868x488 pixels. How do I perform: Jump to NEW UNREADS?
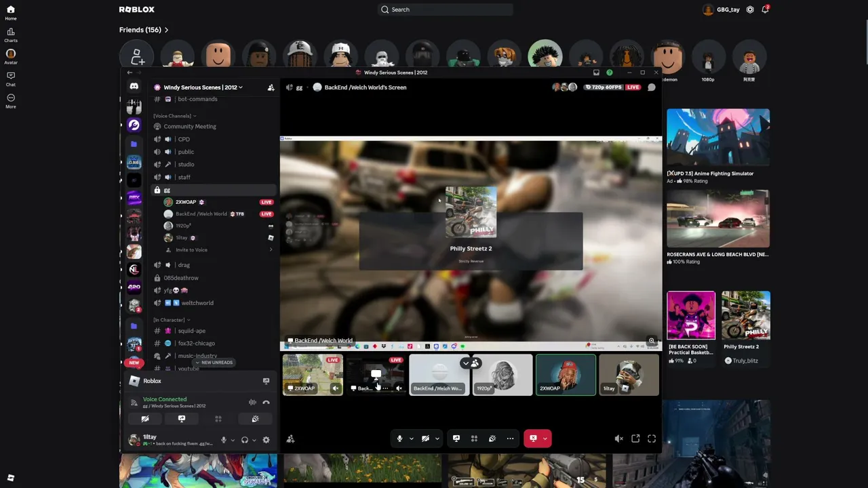click(x=214, y=363)
